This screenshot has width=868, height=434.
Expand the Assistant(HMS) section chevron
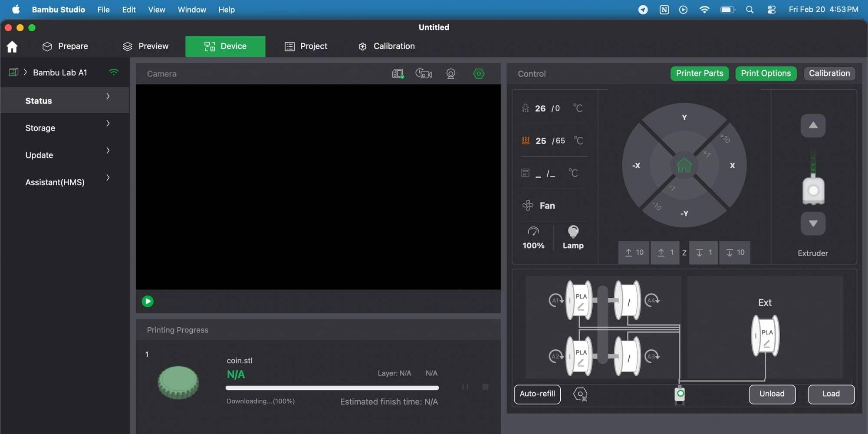pyautogui.click(x=108, y=178)
